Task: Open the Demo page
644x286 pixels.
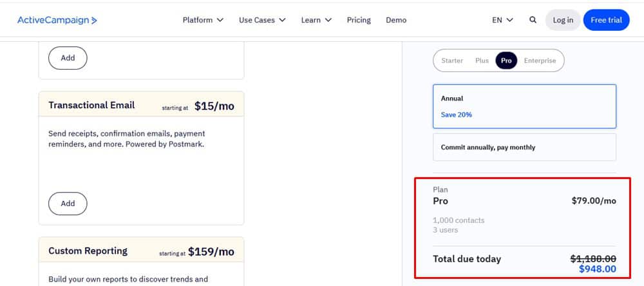Action: click(x=396, y=20)
